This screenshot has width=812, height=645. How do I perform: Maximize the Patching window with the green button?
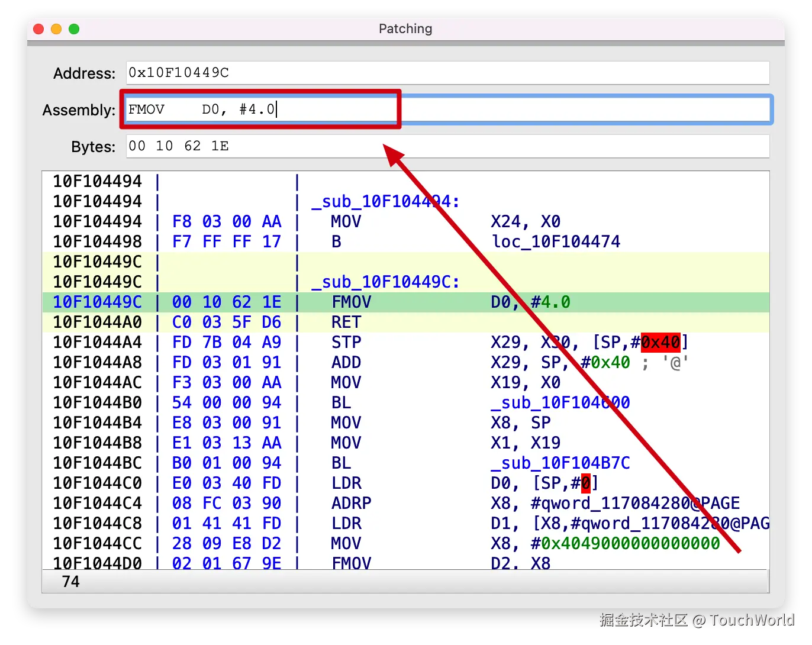74,29
